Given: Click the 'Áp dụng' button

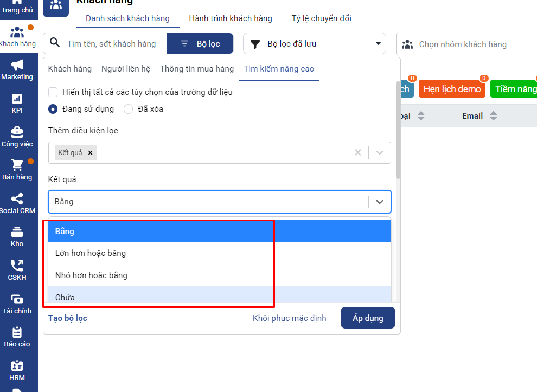Looking at the screenshot, I should [x=368, y=318].
